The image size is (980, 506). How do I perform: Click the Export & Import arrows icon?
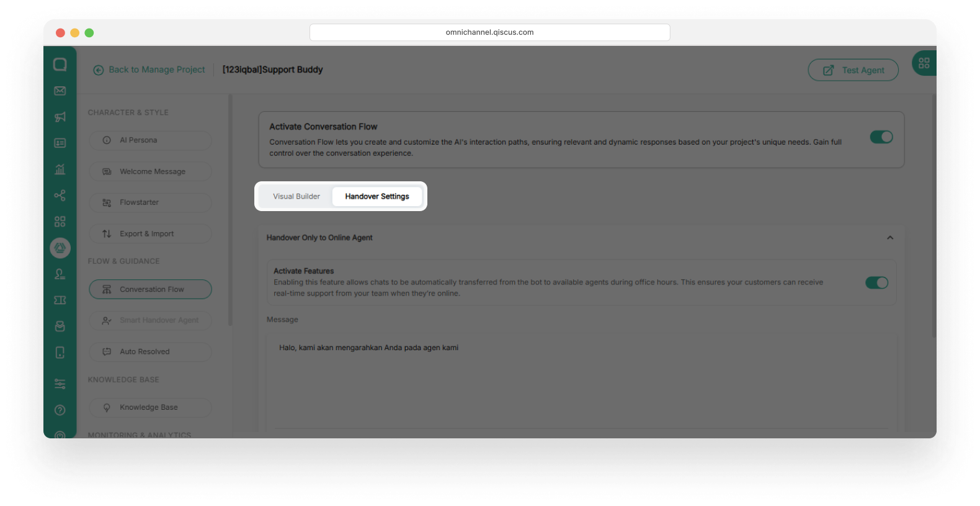coord(107,233)
